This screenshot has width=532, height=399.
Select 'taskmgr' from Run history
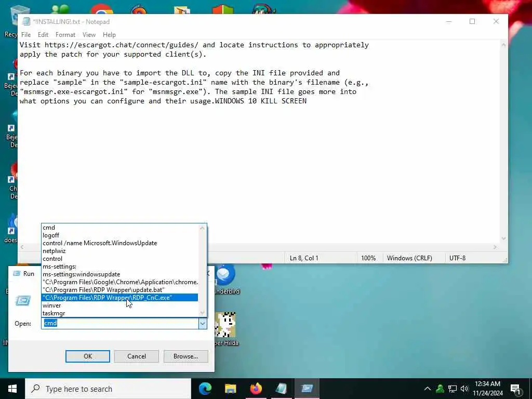coord(120,313)
